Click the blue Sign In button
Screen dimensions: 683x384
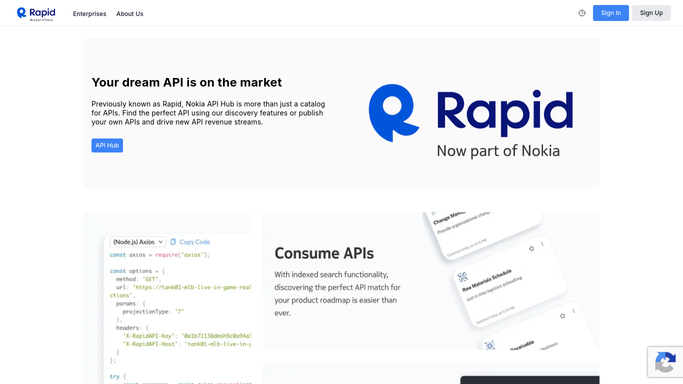tap(611, 13)
